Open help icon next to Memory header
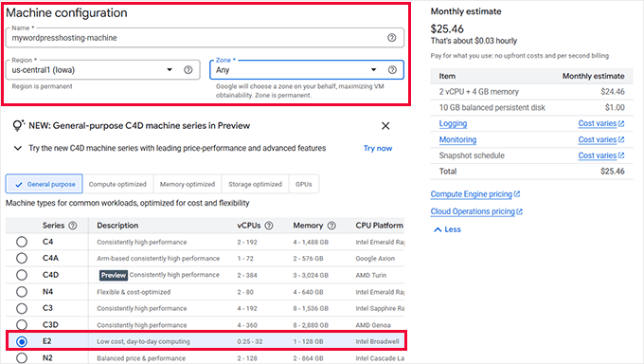This screenshot has height=364, width=644. coord(331,226)
